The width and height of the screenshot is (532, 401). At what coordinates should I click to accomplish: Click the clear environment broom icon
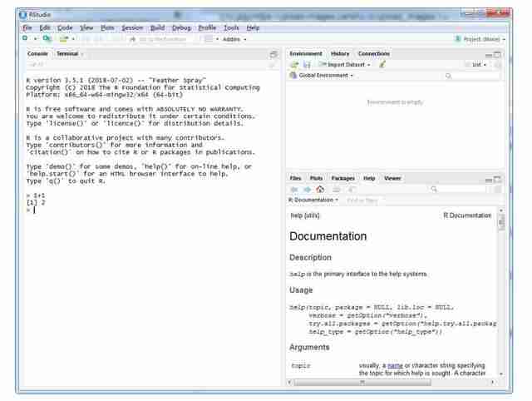tap(382, 64)
